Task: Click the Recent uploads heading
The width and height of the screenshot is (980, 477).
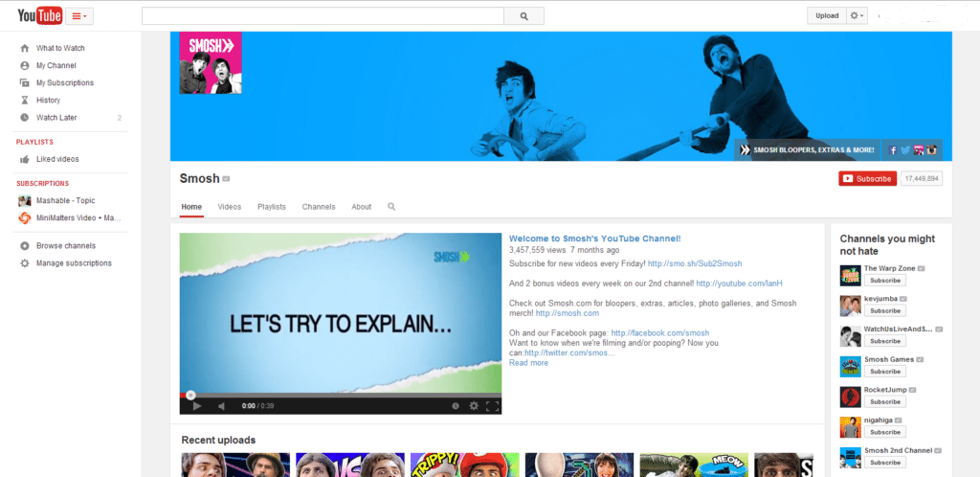Action: [x=218, y=440]
